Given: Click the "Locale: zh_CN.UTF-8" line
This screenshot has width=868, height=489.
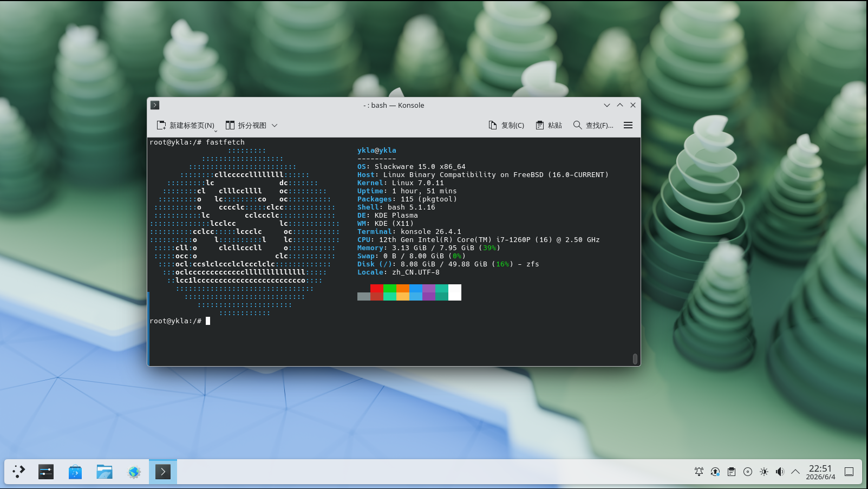Looking at the screenshot, I should pos(399,272).
